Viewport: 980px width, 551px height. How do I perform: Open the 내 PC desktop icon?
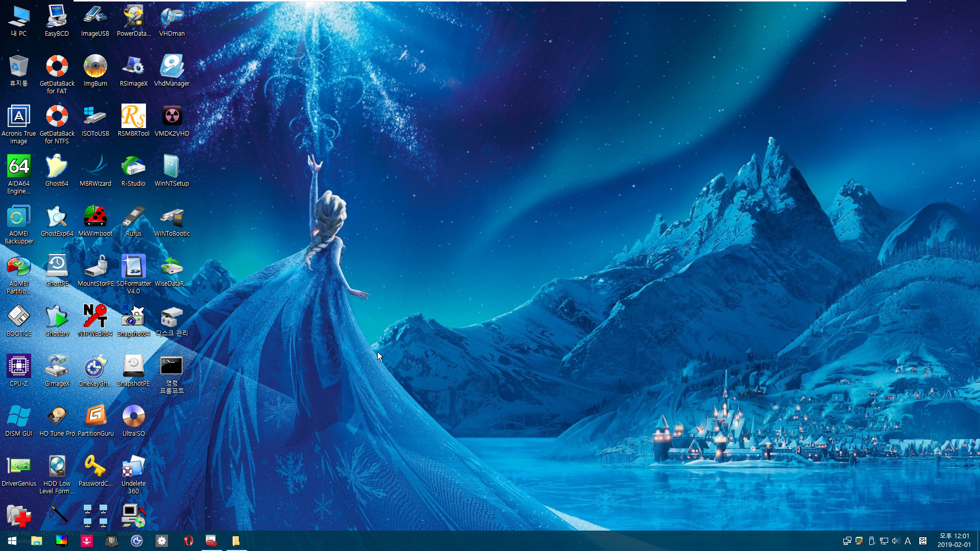point(19,21)
